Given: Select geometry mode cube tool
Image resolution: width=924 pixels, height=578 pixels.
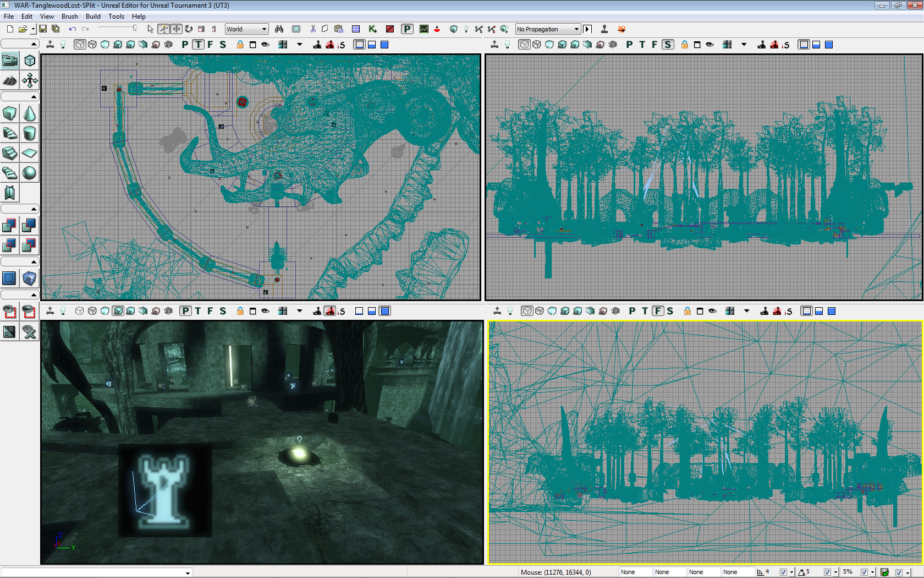Looking at the screenshot, I should tap(30, 61).
